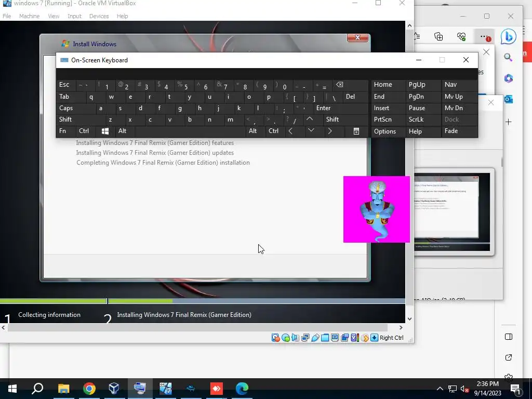The height and width of the screenshot is (399, 532).
Task: Toggle Fade on On-Screen Keyboard
Action: [x=459, y=131]
